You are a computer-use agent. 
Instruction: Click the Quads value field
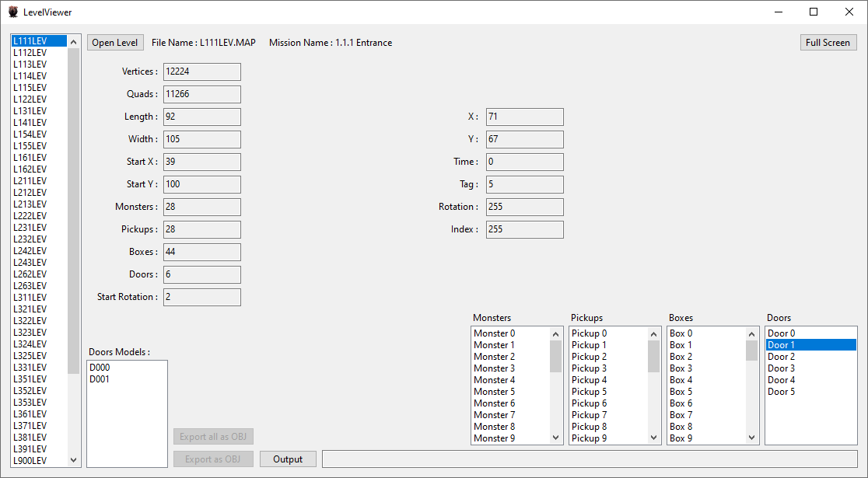tap(202, 94)
